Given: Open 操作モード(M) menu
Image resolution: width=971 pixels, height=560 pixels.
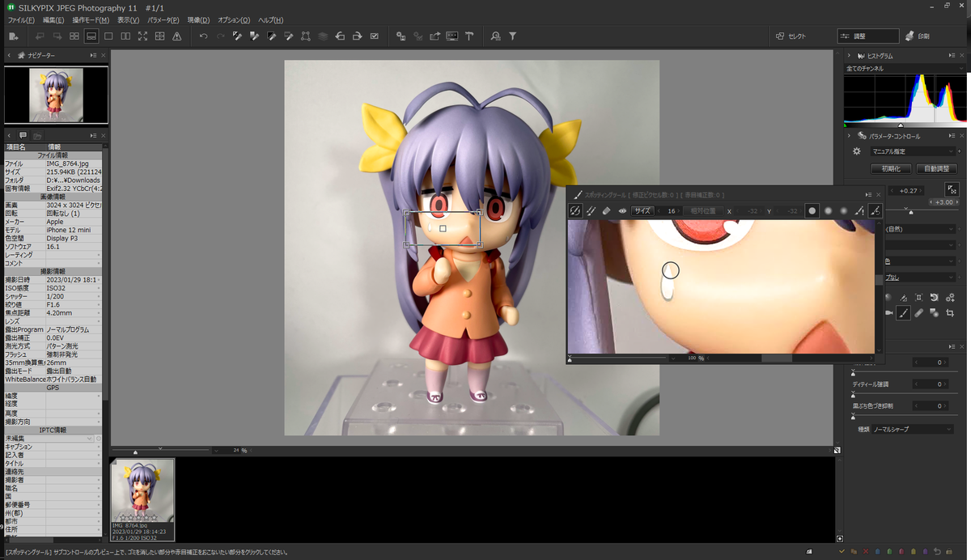Looking at the screenshot, I should (x=91, y=19).
